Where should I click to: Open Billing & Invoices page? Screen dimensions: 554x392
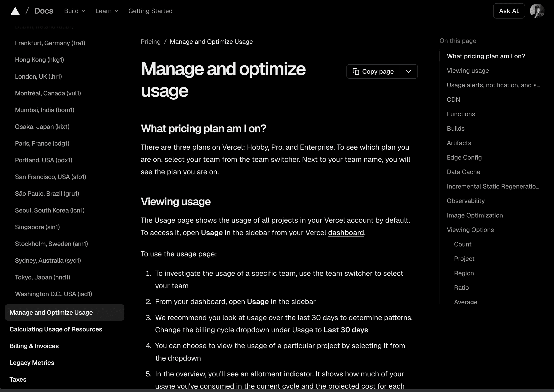[x=34, y=346]
